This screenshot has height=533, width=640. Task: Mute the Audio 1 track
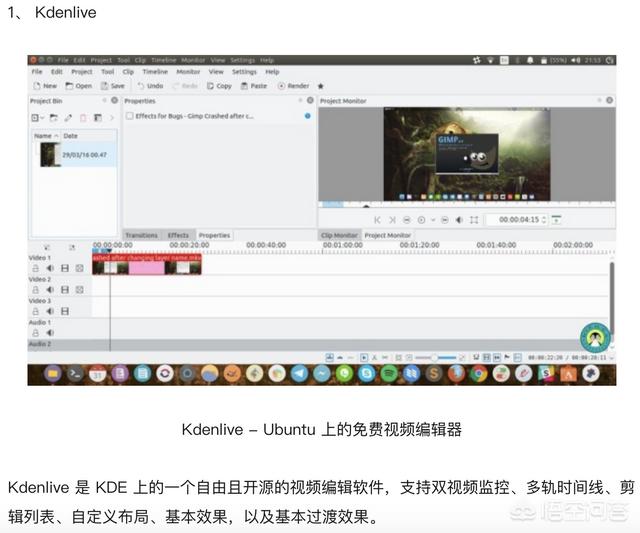coord(50,333)
